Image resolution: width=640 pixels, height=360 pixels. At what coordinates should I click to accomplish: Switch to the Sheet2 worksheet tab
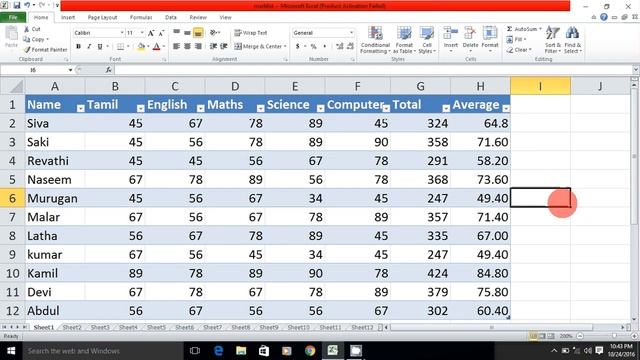pyautogui.click(x=72, y=327)
